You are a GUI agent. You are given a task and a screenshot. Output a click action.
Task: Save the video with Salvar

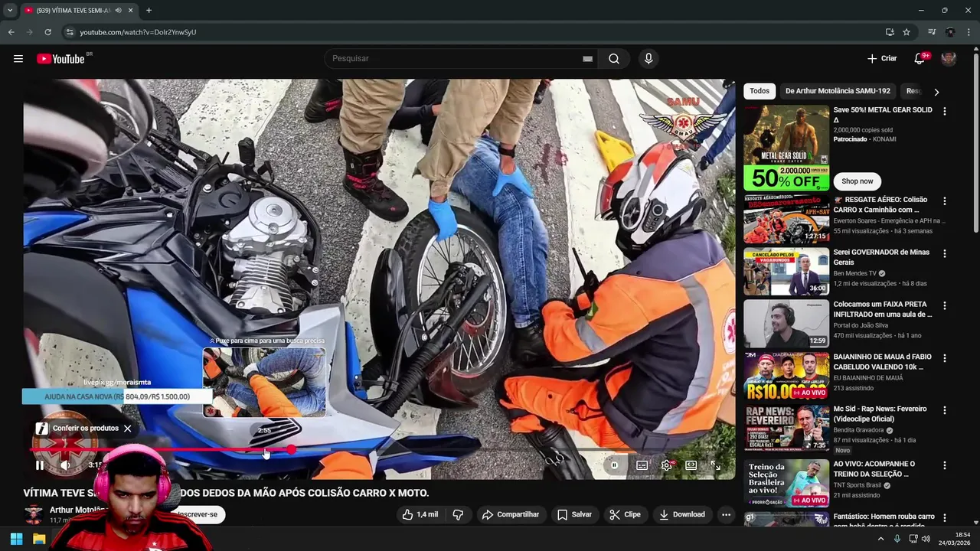[574, 514]
